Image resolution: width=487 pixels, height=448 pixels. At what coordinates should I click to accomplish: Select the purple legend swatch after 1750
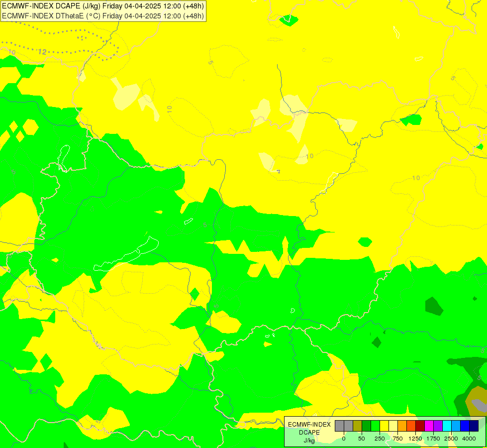click(x=438, y=426)
